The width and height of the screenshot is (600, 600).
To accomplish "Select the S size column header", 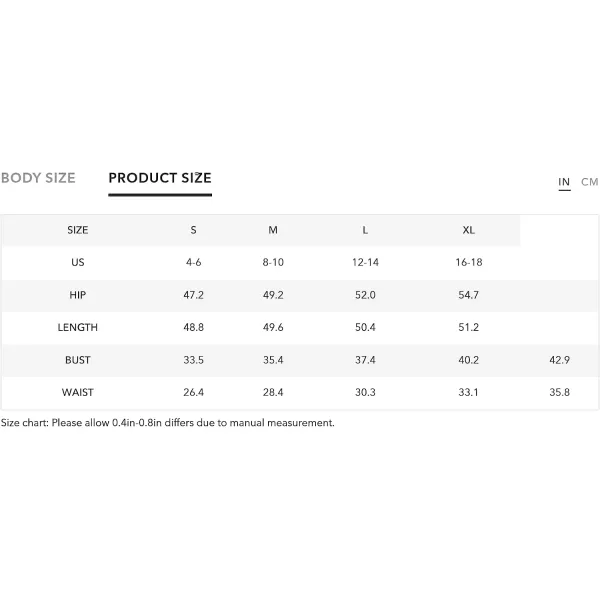I will pyautogui.click(x=193, y=230).
